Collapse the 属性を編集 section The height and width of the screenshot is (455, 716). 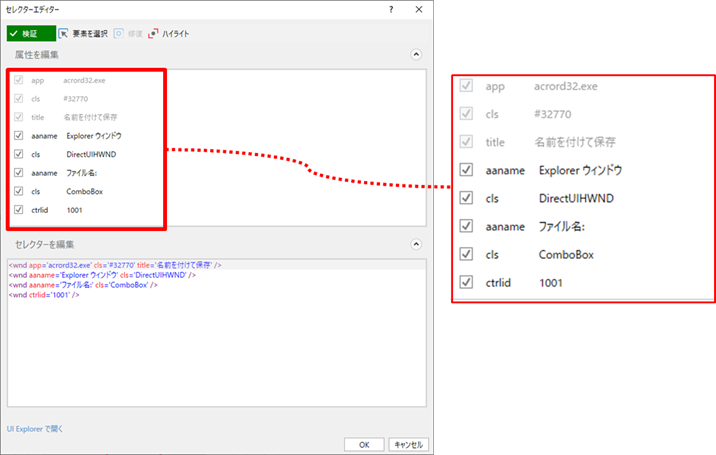pyautogui.click(x=416, y=54)
